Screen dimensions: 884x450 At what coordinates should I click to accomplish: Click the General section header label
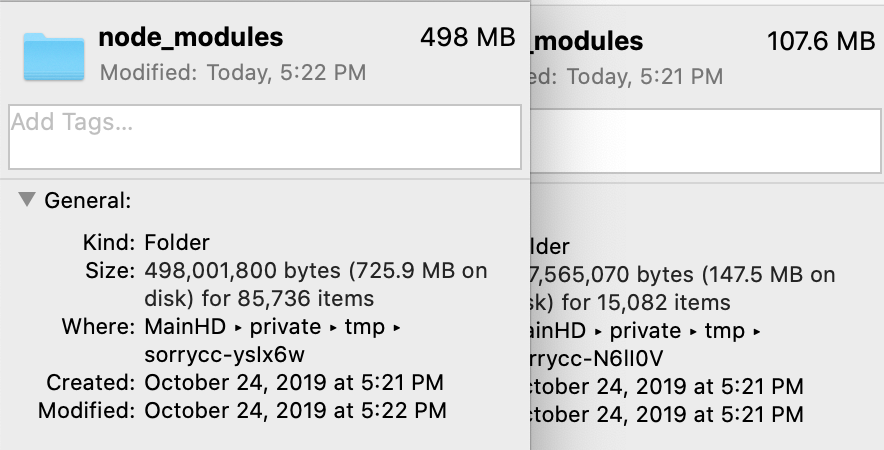pyautogui.click(x=87, y=201)
